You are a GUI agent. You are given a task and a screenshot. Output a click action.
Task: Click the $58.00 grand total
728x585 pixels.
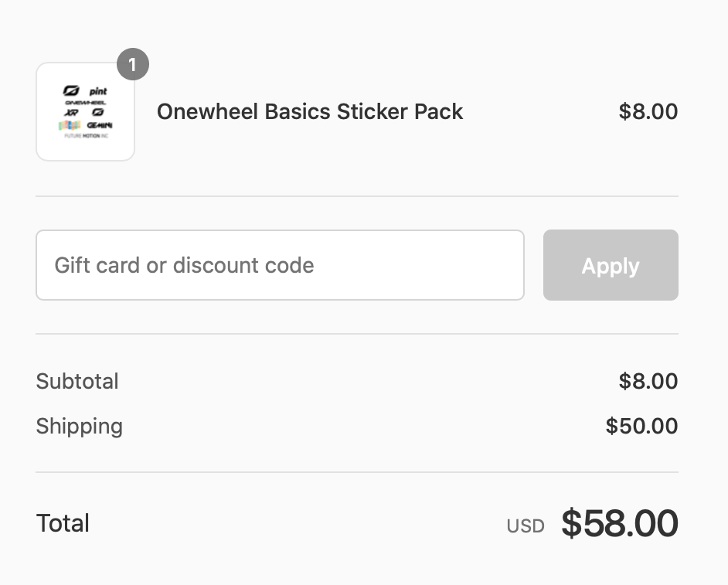(618, 523)
